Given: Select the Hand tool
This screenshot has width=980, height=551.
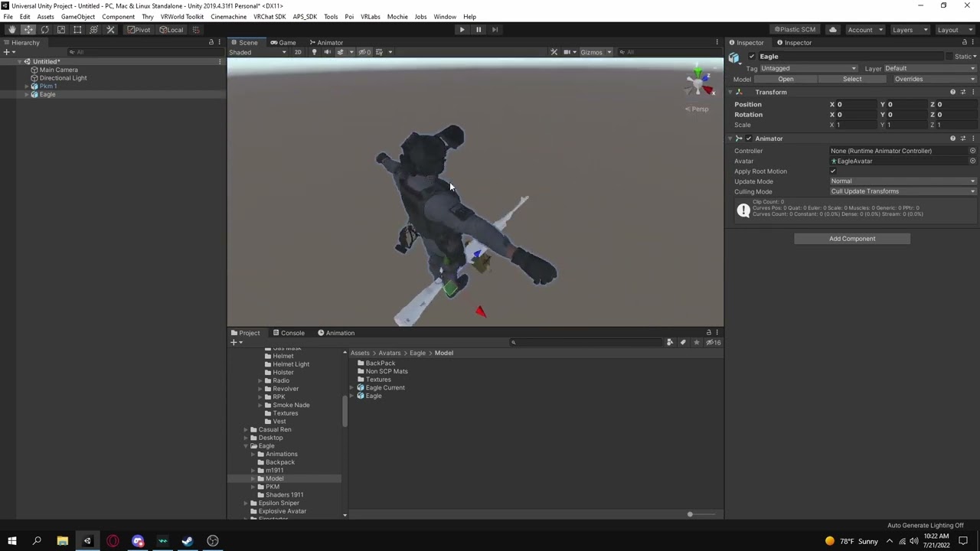Looking at the screenshot, I should (11, 30).
